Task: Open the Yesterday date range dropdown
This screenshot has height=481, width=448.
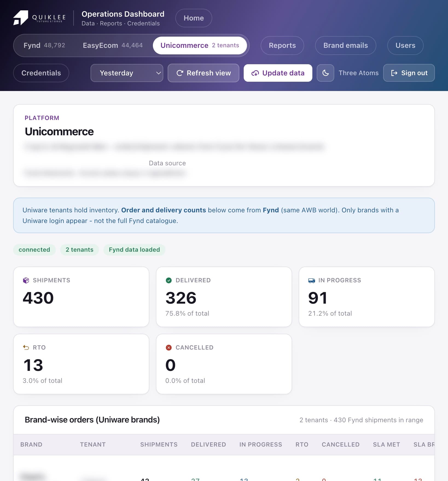Action: point(127,73)
